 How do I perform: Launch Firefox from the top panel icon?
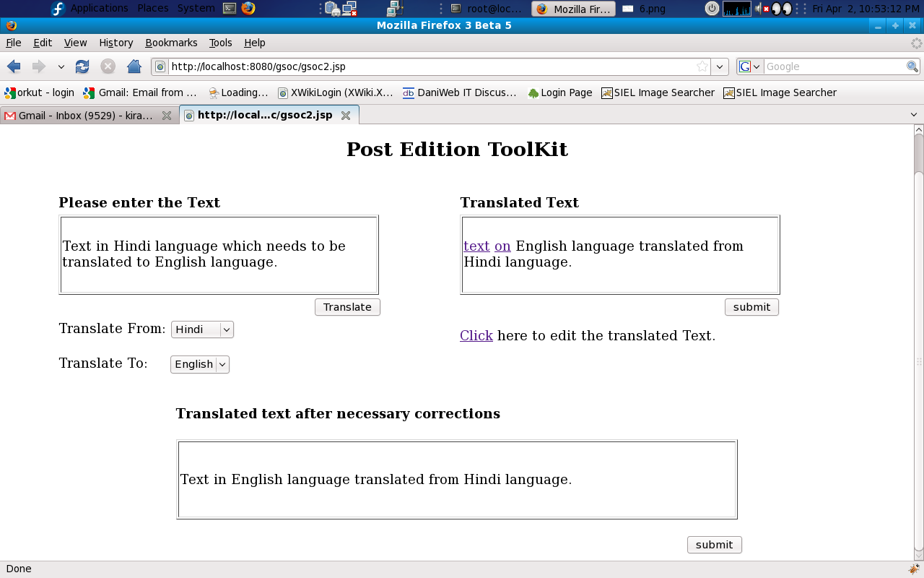click(x=248, y=9)
